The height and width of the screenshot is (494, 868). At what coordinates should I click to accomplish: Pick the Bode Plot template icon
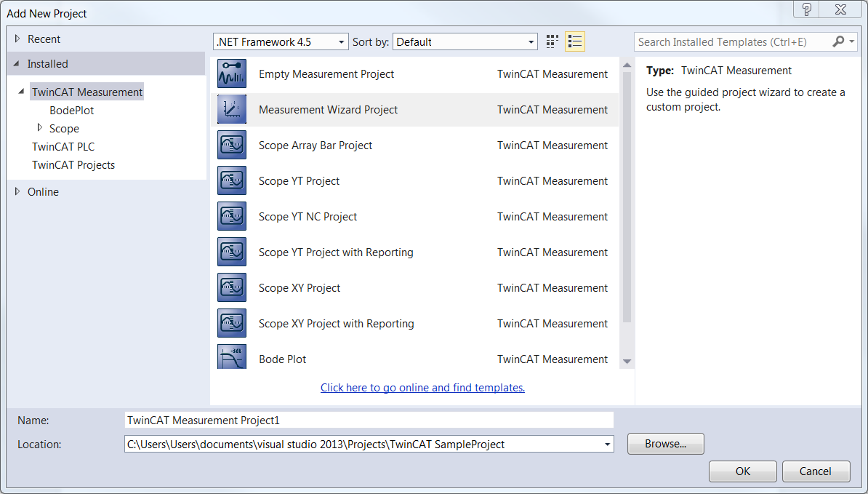click(231, 357)
